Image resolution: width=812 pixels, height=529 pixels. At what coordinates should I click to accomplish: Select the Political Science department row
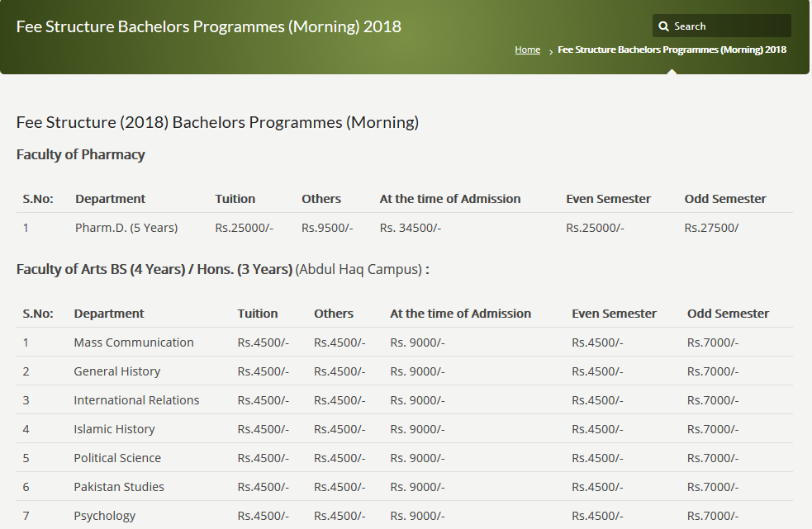click(x=117, y=458)
